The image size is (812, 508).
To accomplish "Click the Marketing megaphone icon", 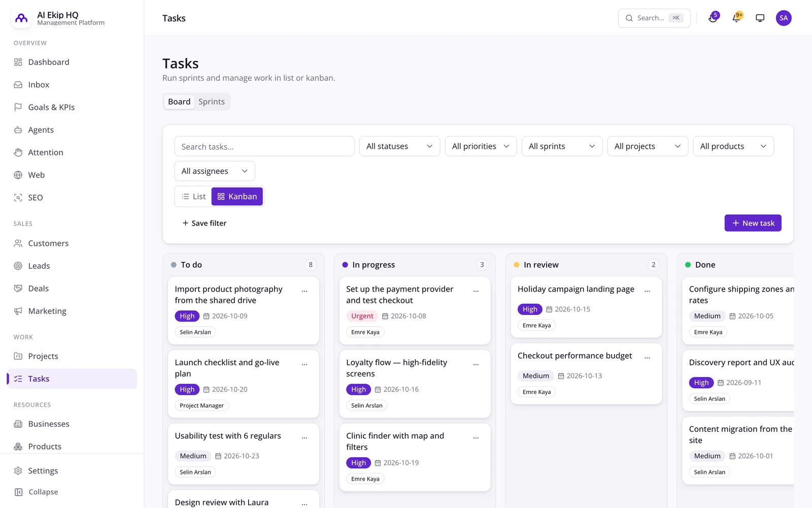I will click(x=18, y=311).
